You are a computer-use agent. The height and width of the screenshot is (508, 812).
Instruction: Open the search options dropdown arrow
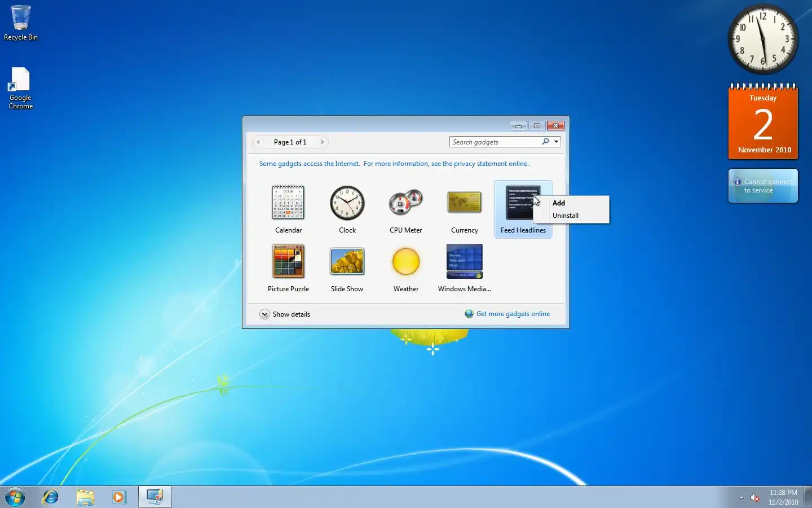(x=556, y=142)
